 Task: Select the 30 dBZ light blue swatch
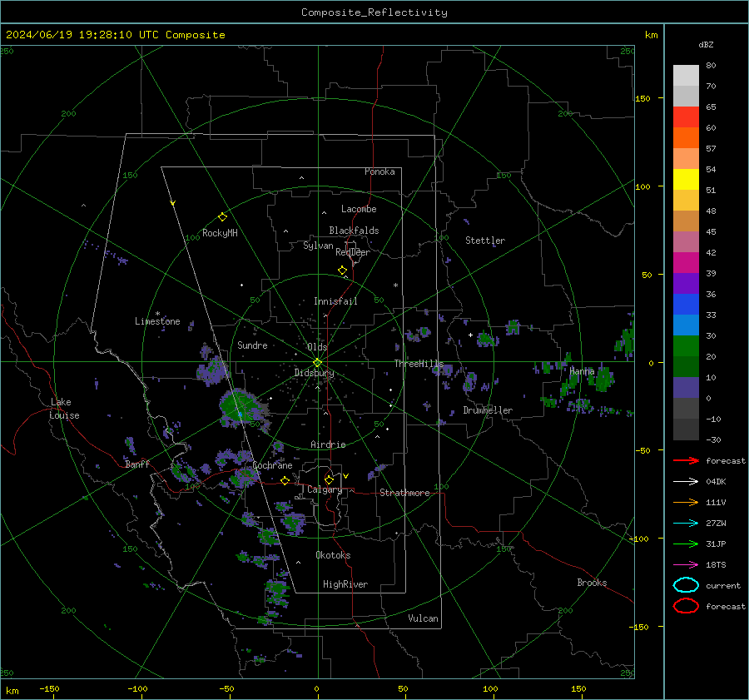point(686,325)
